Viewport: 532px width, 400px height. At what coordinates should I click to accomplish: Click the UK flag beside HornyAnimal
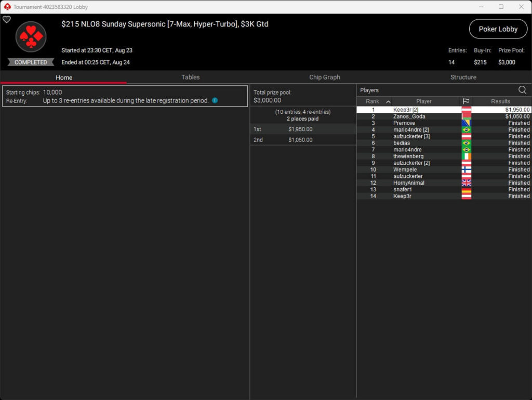tap(466, 183)
